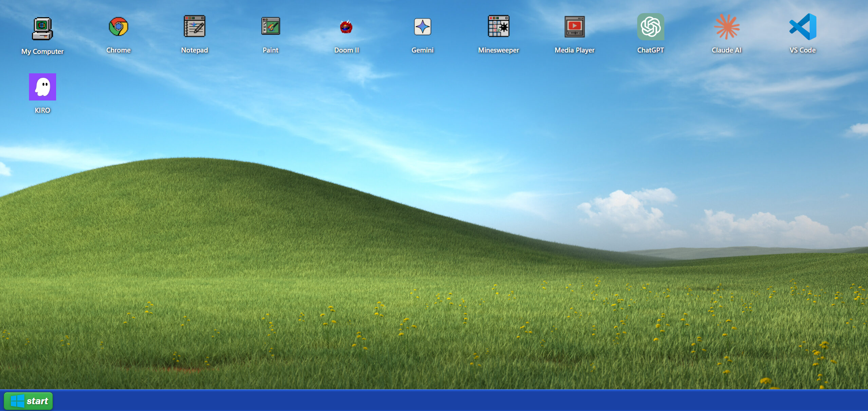The image size is (868, 411).
Task: Launch the Chrome browser icon
Action: coord(119,27)
